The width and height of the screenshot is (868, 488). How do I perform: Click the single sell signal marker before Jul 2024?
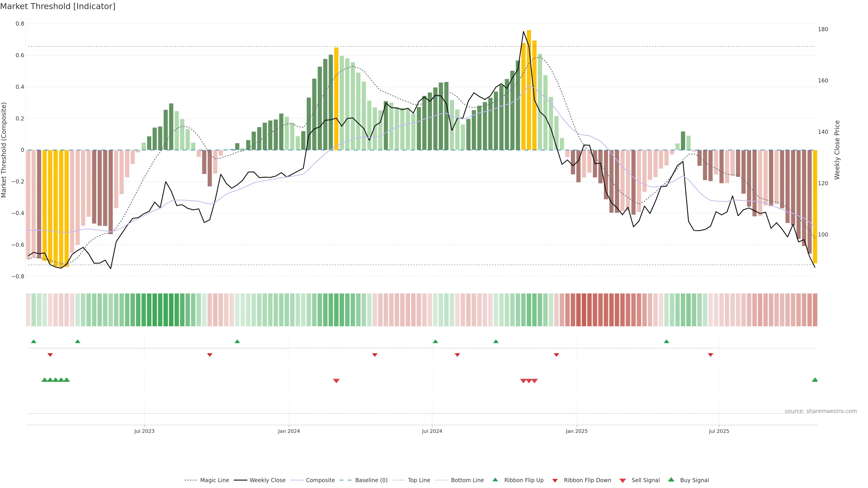click(x=336, y=381)
